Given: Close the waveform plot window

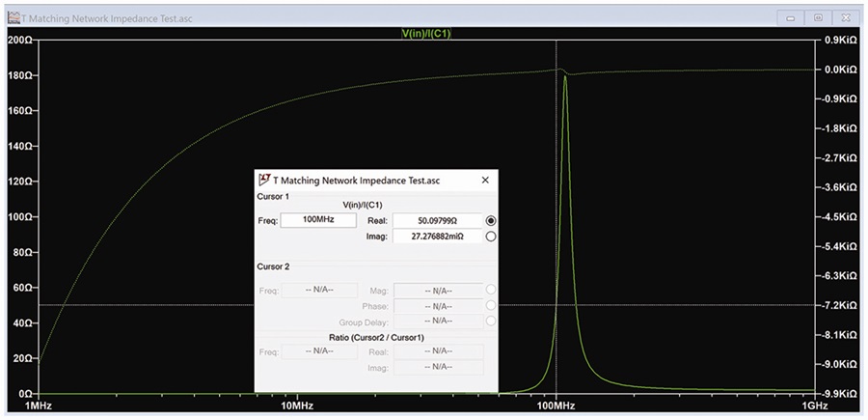Looking at the screenshot, I should 846,18.
